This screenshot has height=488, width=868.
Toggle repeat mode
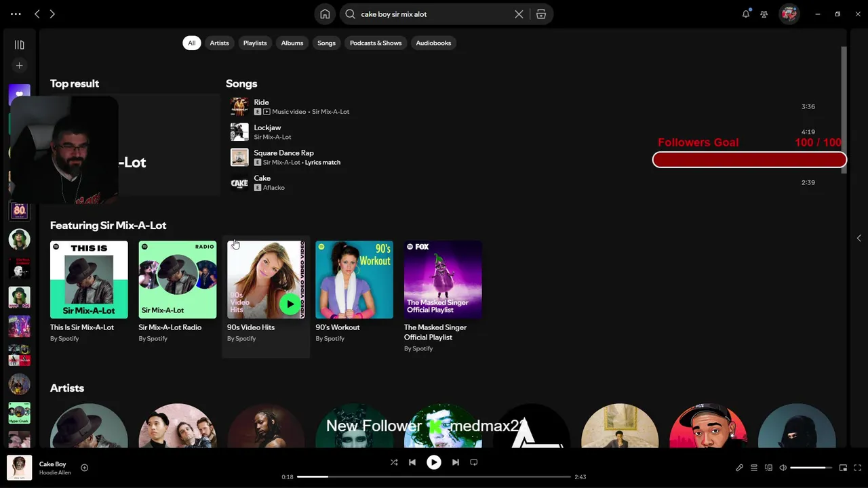(x=474, y=462)
